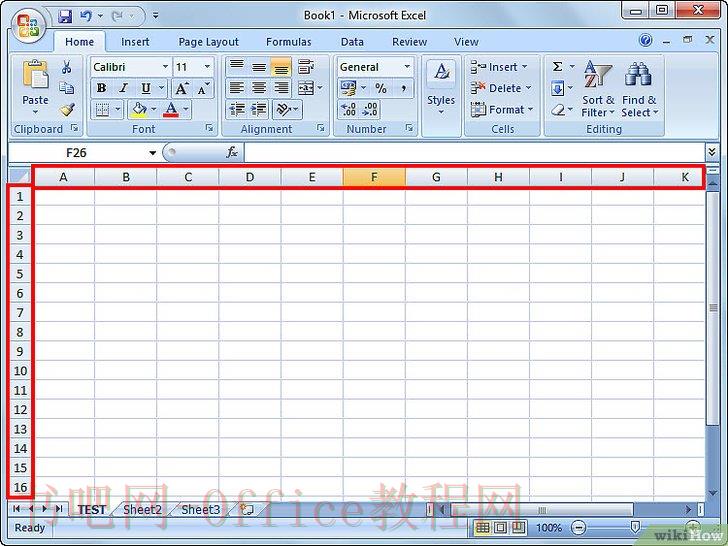Insert a new worksheet tab
The image size is (728, 546).
247,510
